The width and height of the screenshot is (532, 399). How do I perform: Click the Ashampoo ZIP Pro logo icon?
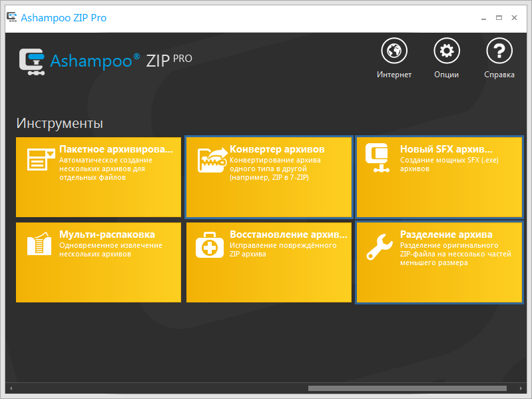(32, 62)
